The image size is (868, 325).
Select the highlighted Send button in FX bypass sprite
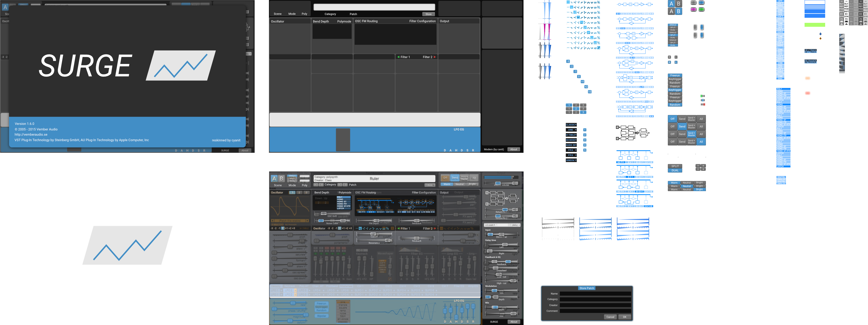tap(682, 127)
